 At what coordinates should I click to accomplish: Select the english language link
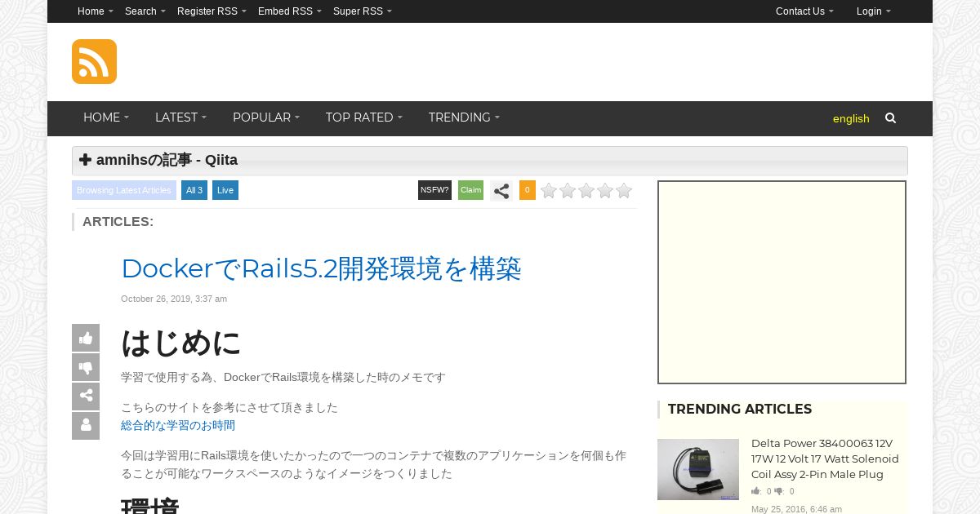[851, 118]
